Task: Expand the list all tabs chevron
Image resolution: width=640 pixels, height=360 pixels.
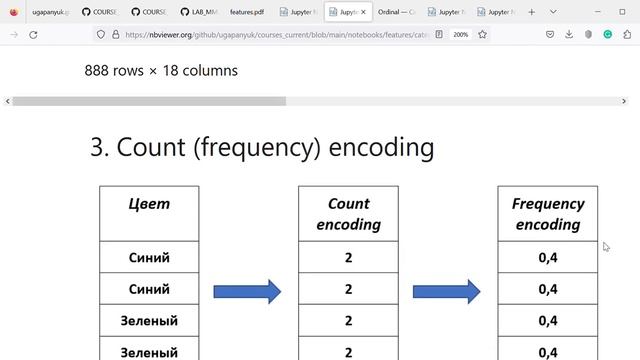Action: [553, 12]
